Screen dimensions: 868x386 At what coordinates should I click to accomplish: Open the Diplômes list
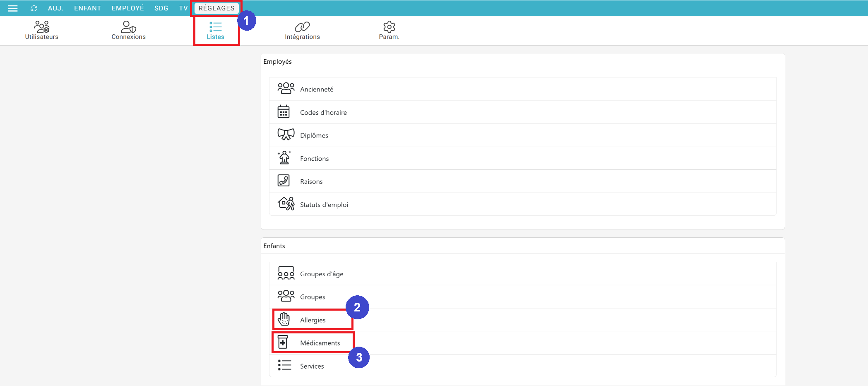314,135
